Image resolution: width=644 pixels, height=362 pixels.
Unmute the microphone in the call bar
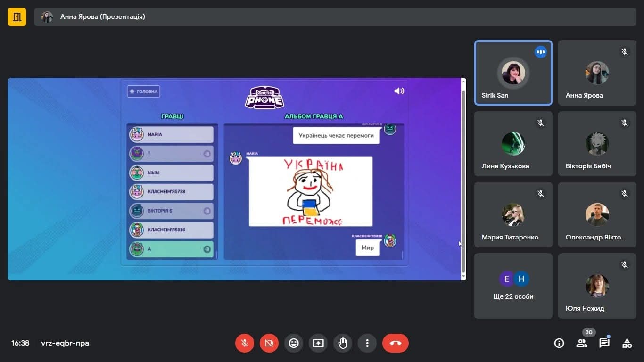pos(245,343)
